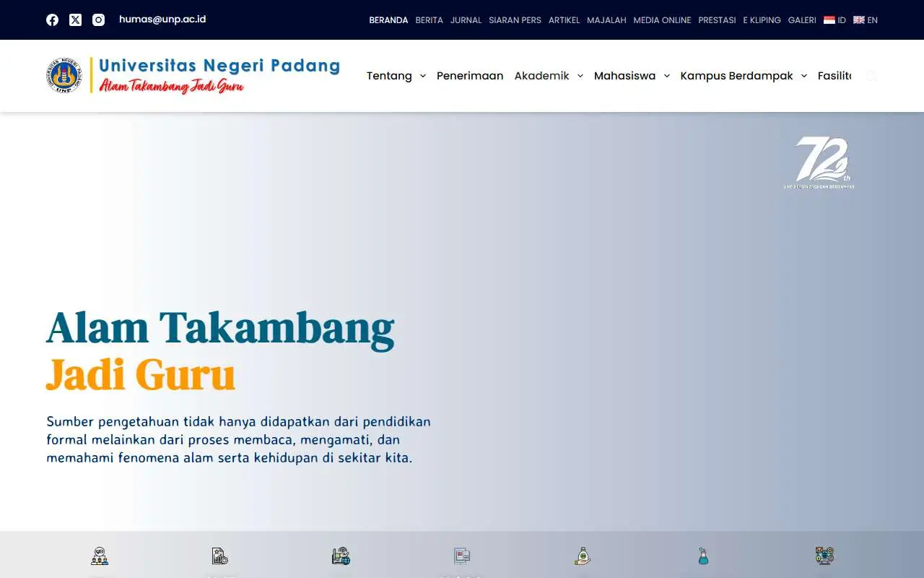The height and width of the screenshot is (578, 924).
Task: Click the money bag on hand icon
Action: [x=583, y=556]
